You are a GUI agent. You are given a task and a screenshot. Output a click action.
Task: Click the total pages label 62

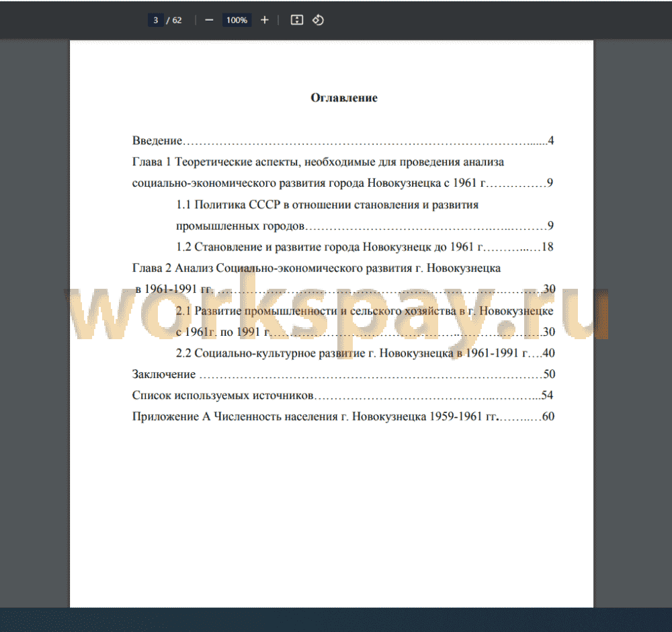[177, 20]
